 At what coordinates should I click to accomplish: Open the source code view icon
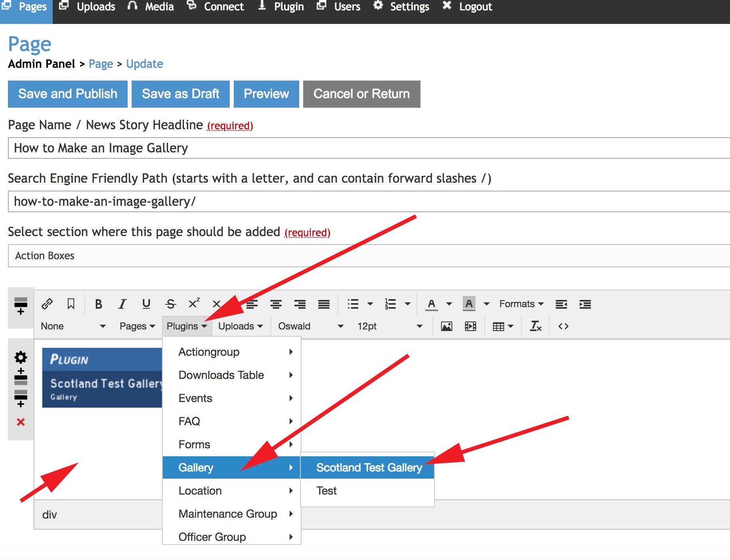tap(563, 326)
